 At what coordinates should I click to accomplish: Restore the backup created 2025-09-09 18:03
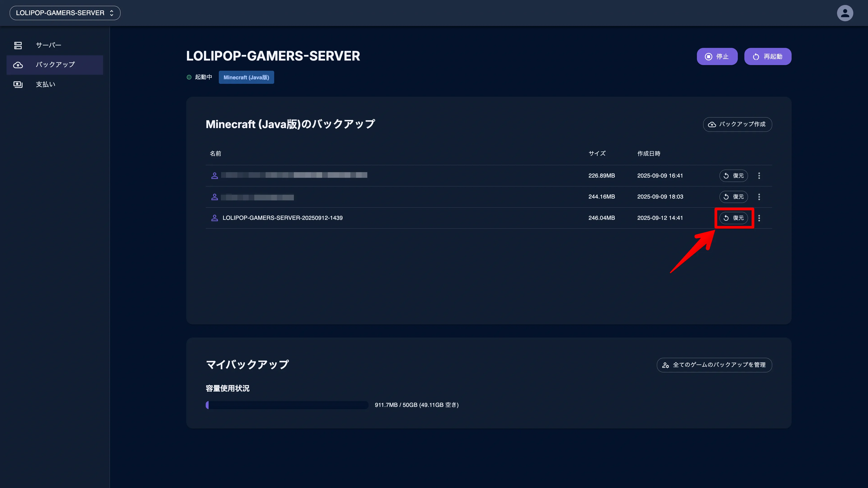[733, 197]
